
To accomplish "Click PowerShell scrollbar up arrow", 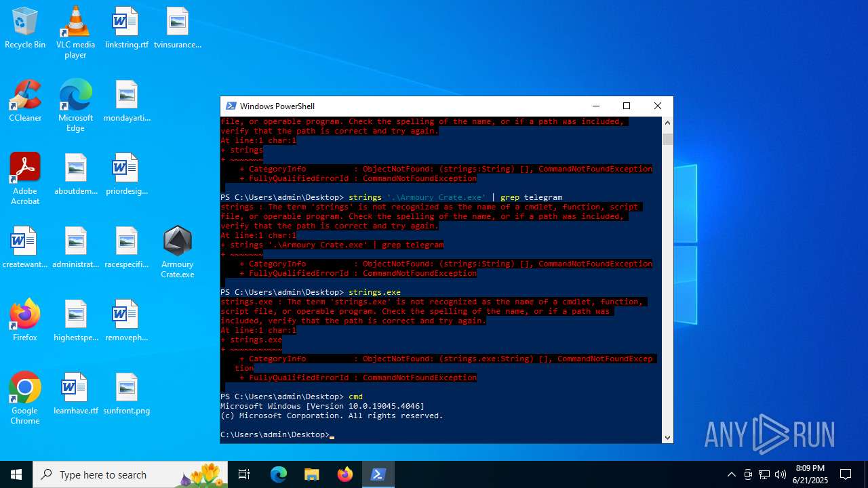I will 667,123.
